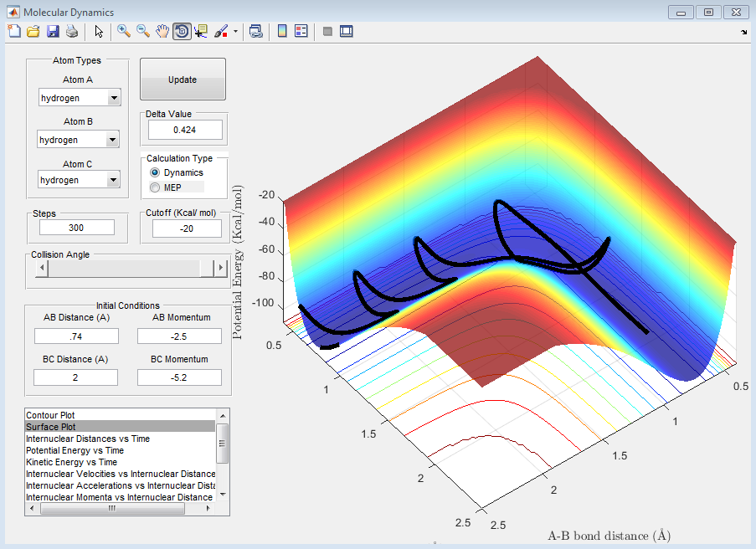Screen dimensions: 756x549
Task: Select the Data Cursor tool
Action: coord(200,31)
